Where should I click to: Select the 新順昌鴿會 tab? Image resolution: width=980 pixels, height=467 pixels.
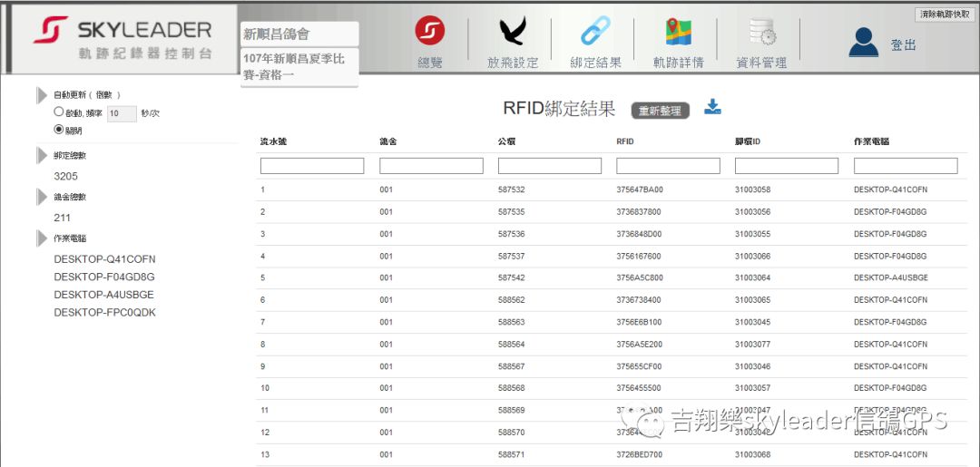[299, 34]
